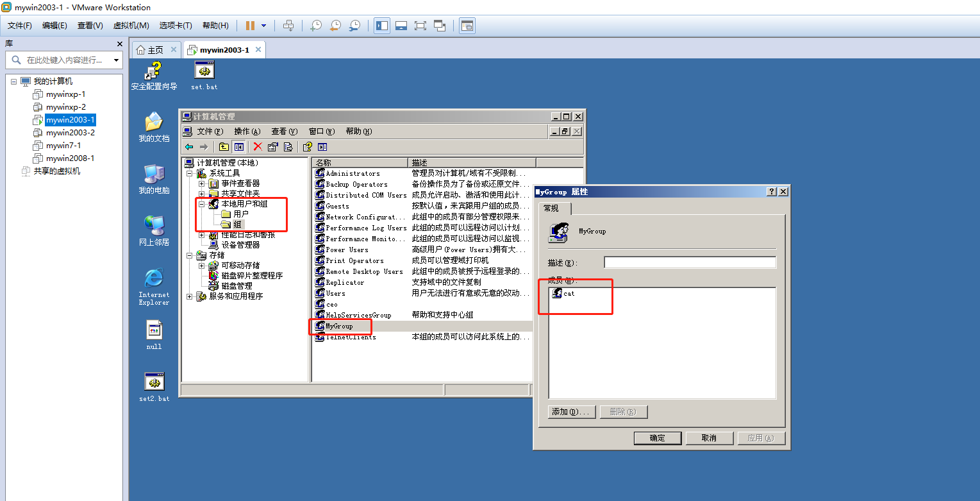
Task: Open the library search dropdown arrow
Action: pos(116,60)
